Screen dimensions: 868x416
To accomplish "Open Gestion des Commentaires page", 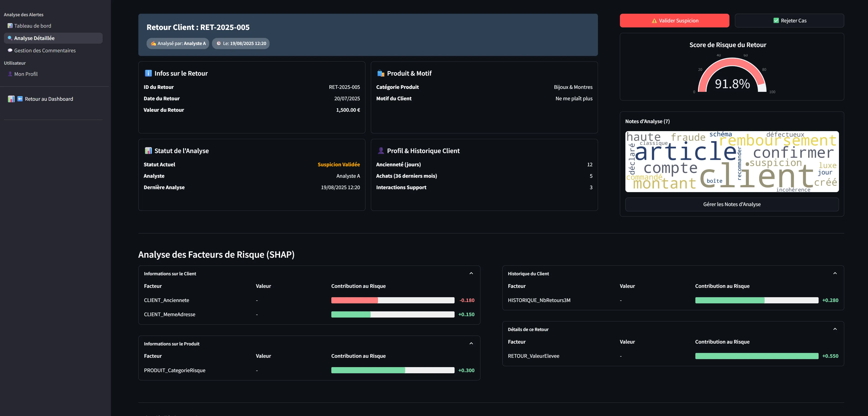I will pyautogui.click(x=53, y=50).
